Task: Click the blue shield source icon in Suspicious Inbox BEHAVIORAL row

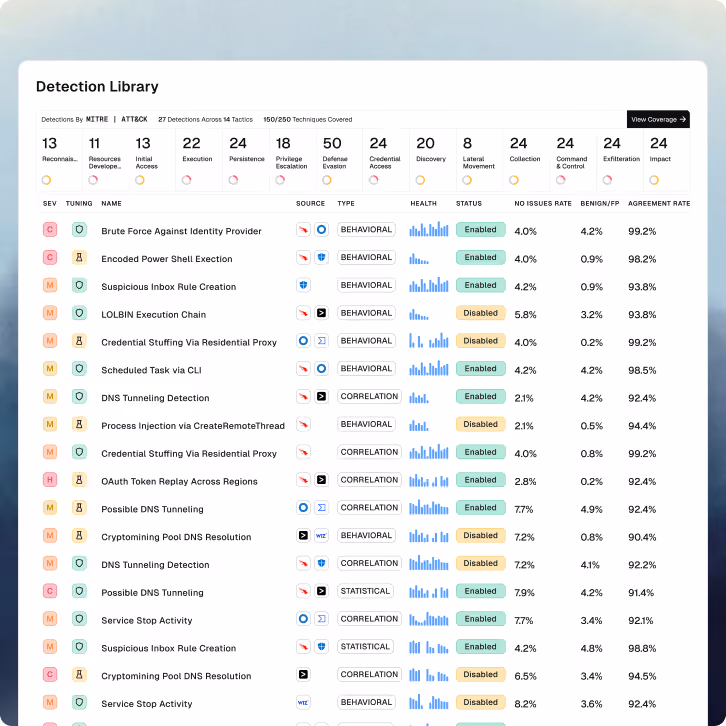Action: [303, 285]
